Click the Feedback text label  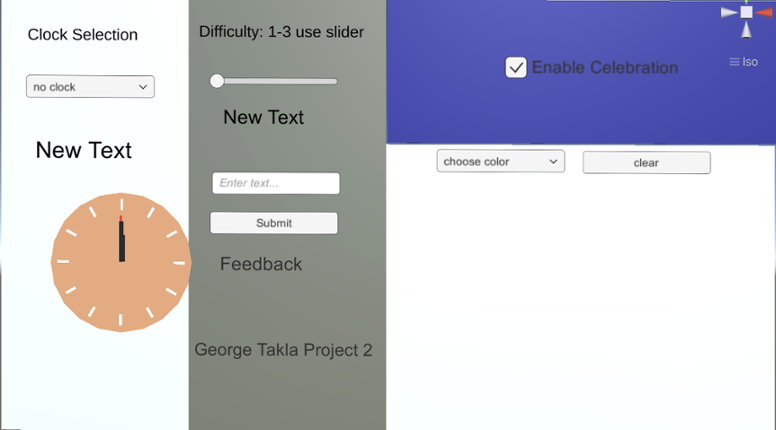pos(261,264)
